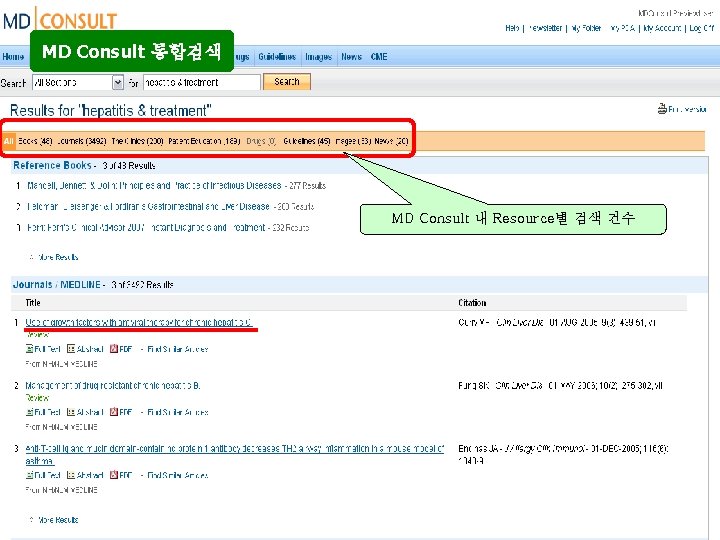Click the MD Consult logo

pyautogui.click(x=60, y=21)
